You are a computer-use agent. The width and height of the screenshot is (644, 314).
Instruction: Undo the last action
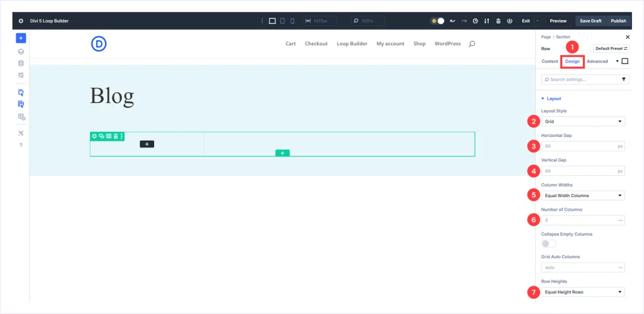click(453, 21)
